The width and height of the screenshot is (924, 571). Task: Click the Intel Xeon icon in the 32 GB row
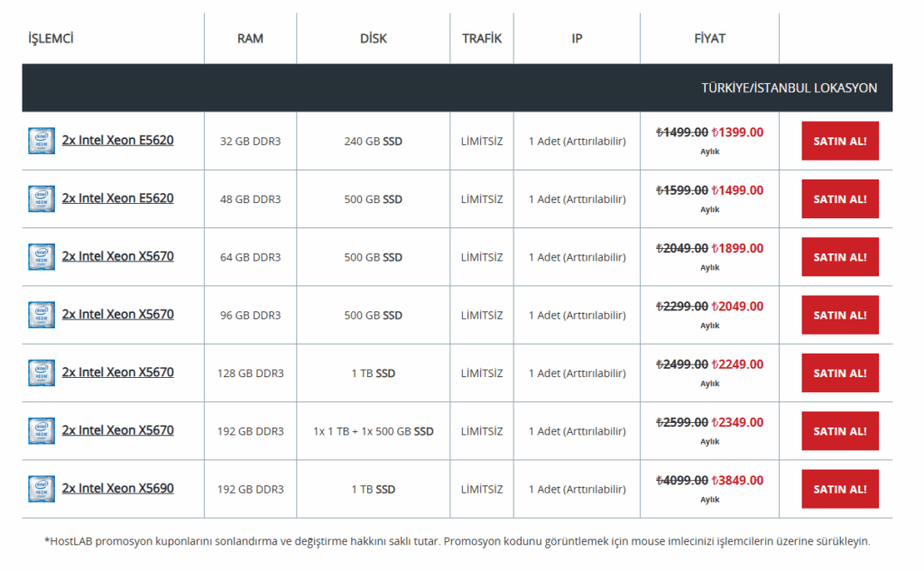(x=42, y=141)
